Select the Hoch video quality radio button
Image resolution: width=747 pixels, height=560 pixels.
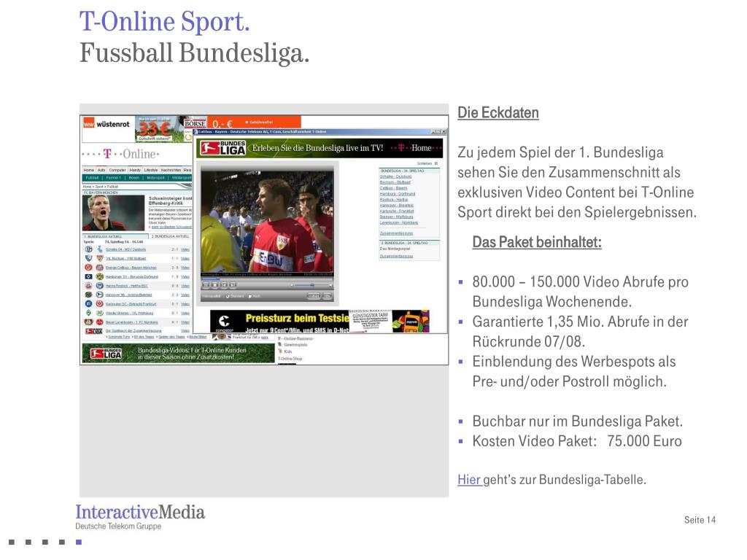click(x=249, y=296)
